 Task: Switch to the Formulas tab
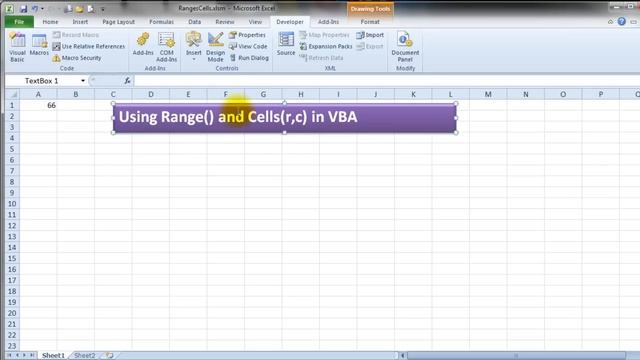(x=161, y=22)
